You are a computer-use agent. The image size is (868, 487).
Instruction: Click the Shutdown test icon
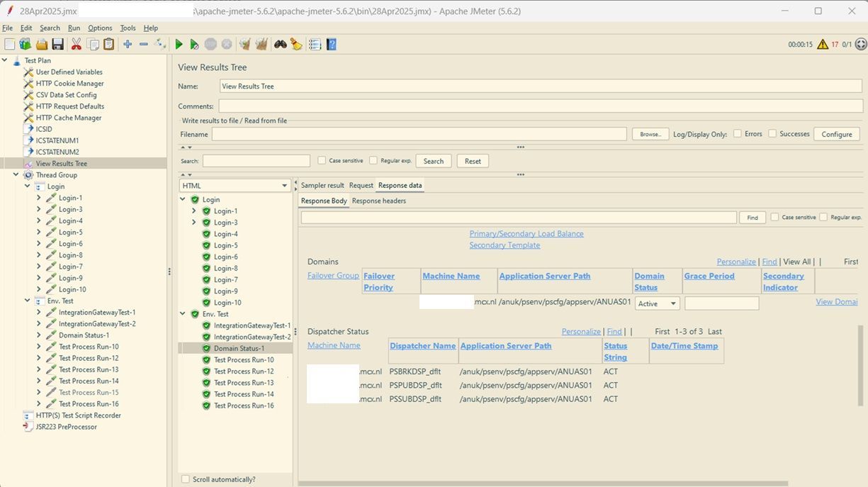coord(227,44)
